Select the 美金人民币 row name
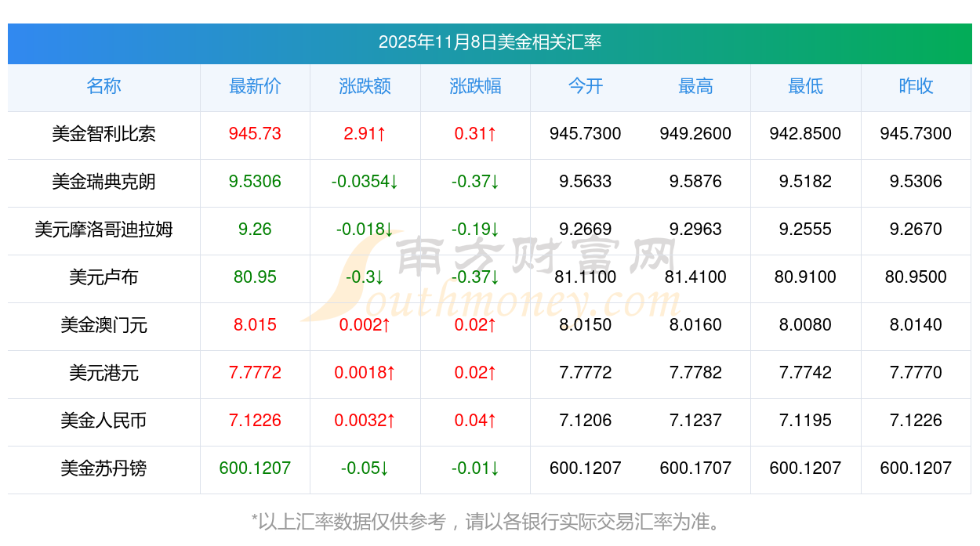 (x=103, y=421)
